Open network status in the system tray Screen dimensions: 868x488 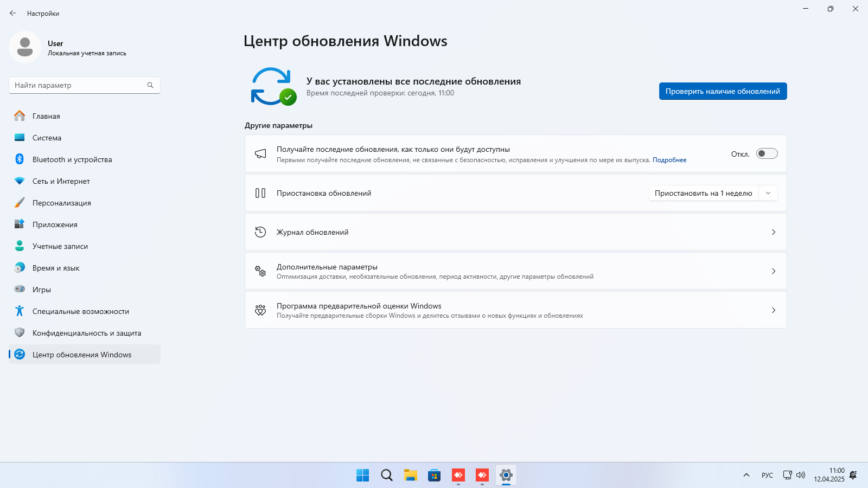(788, 476)
